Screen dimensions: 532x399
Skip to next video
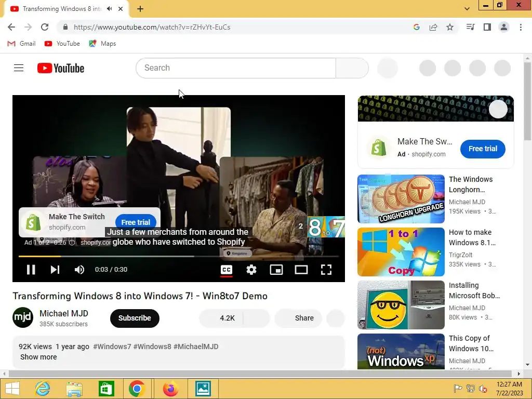tap(55, 270)
